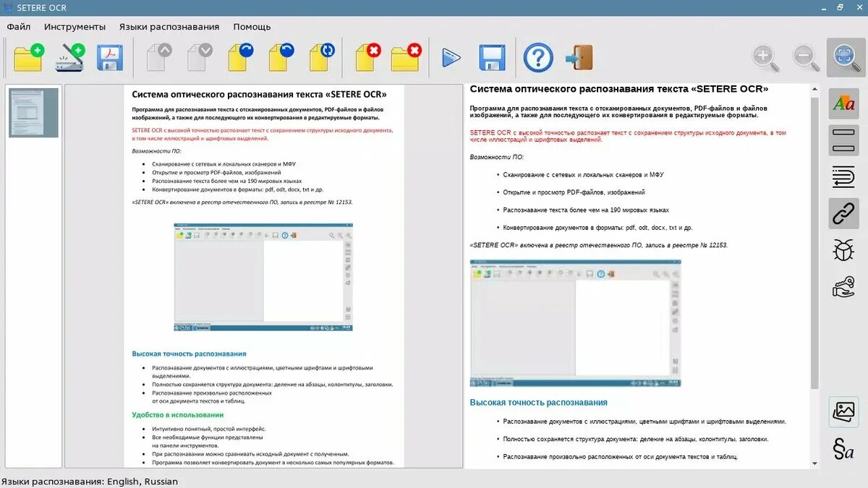Viewport: 868px width, 488px height.
Task: Click the recognized-text heading 'Система оптического распознавания текста'
Action: pos(619,89)
